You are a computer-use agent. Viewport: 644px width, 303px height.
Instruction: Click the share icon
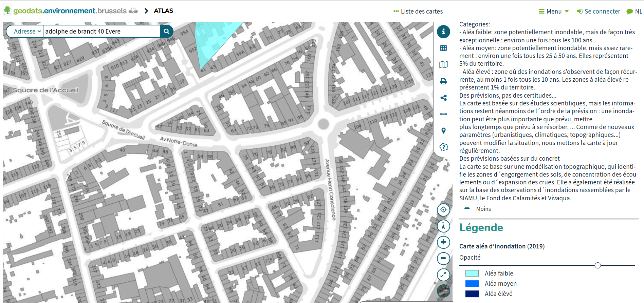coord(443,98)
